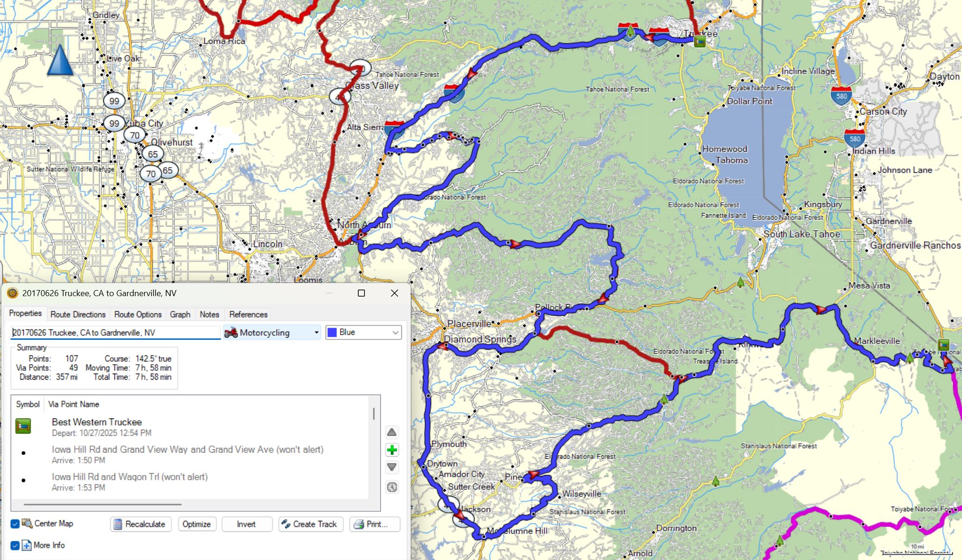
Task: Click the route name text field
Action: (115, 333)
